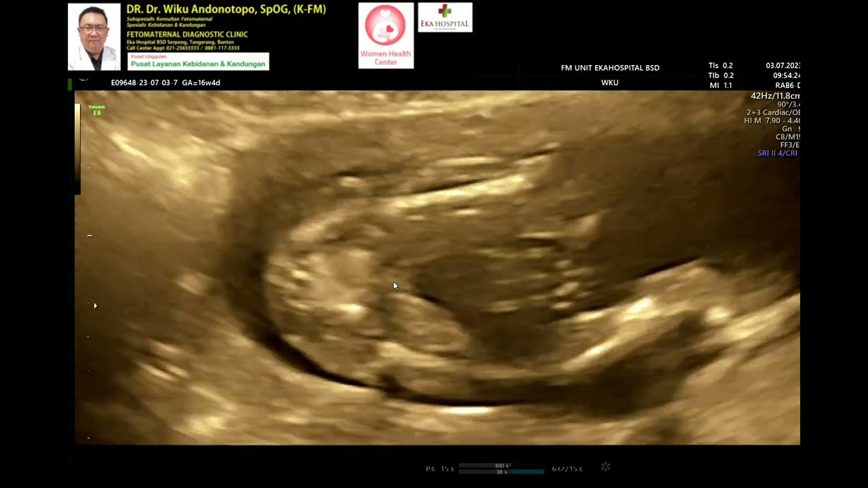Screen dimensions: 868x488
Task: Click the WKU operator label
Action: (x=610, y=83)
